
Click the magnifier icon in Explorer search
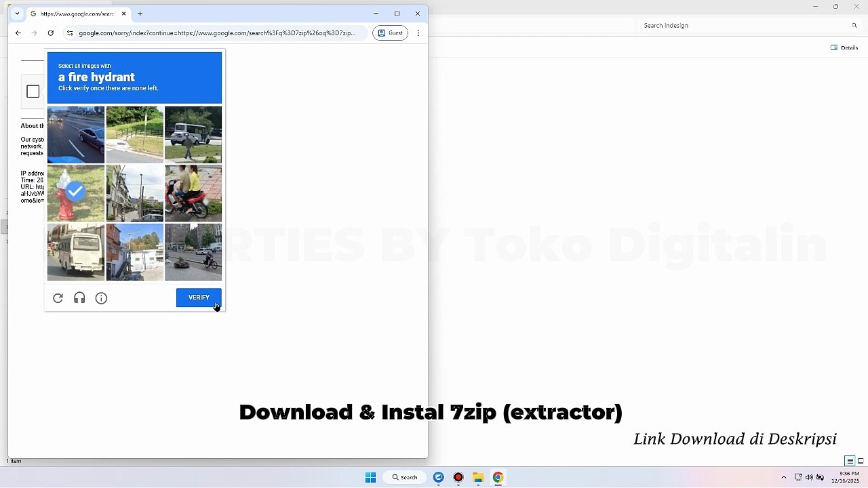854,26
